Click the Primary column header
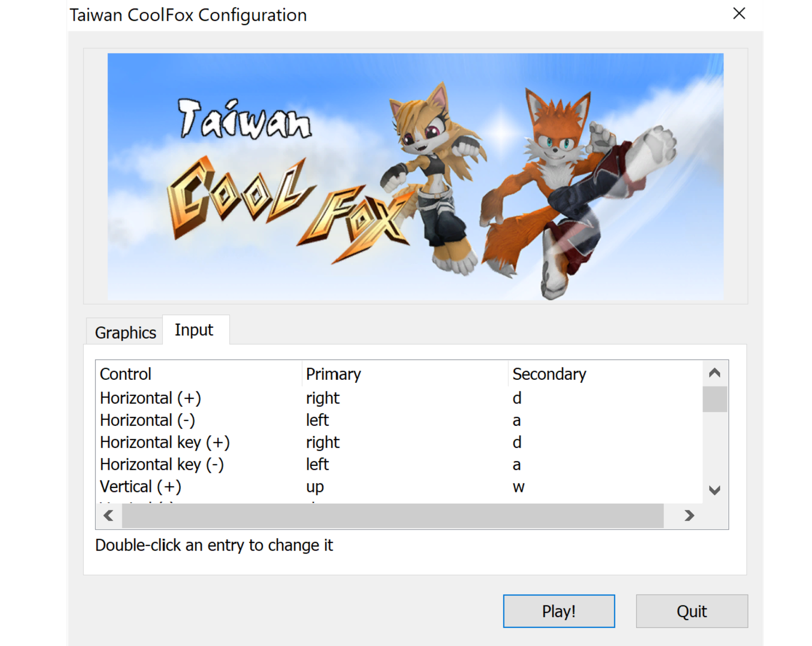The image size is (812, 646). click(x=405, y=374)
